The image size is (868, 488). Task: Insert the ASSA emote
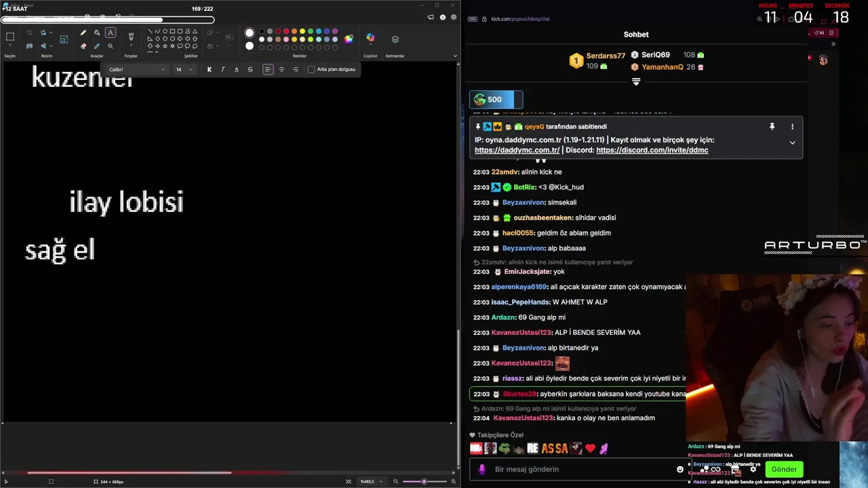pyautogui.click(x=555, y=448)
